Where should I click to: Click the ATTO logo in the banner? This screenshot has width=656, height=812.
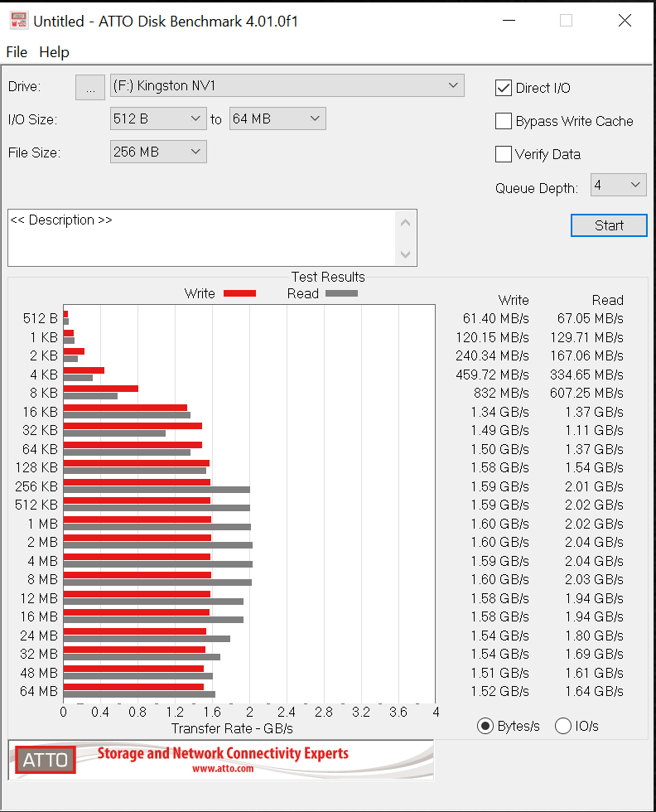point(45,760)
